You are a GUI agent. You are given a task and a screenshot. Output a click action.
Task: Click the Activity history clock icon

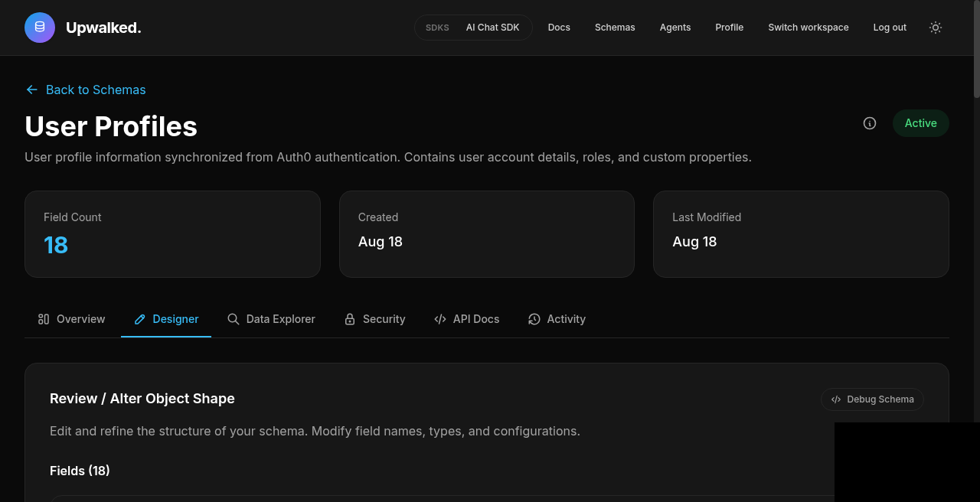[x=534, y=319]
